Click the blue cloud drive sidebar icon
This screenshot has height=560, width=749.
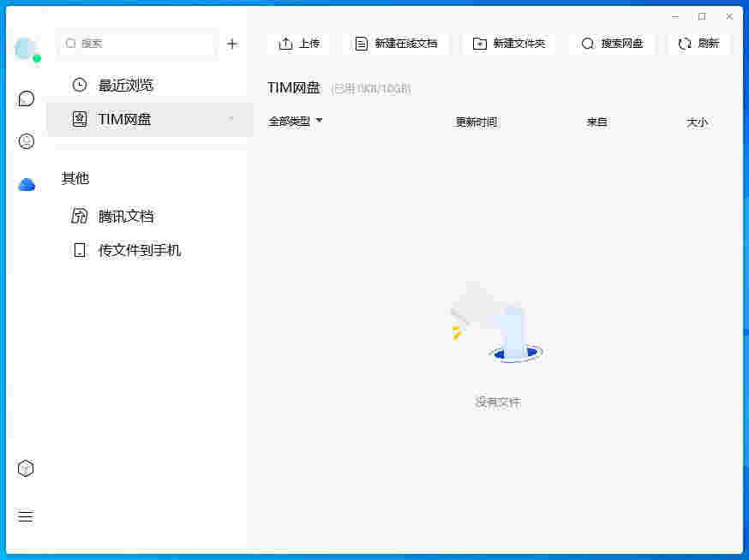coord(26,183)
